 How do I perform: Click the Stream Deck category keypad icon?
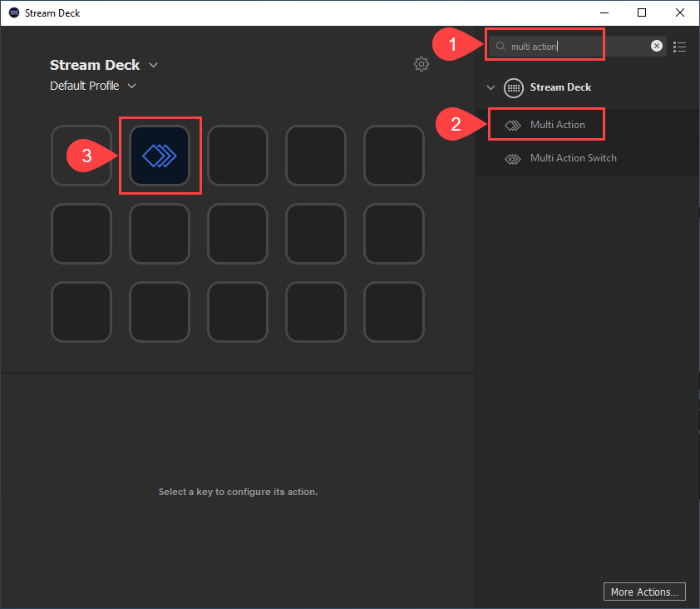click(x=514, y=88)
